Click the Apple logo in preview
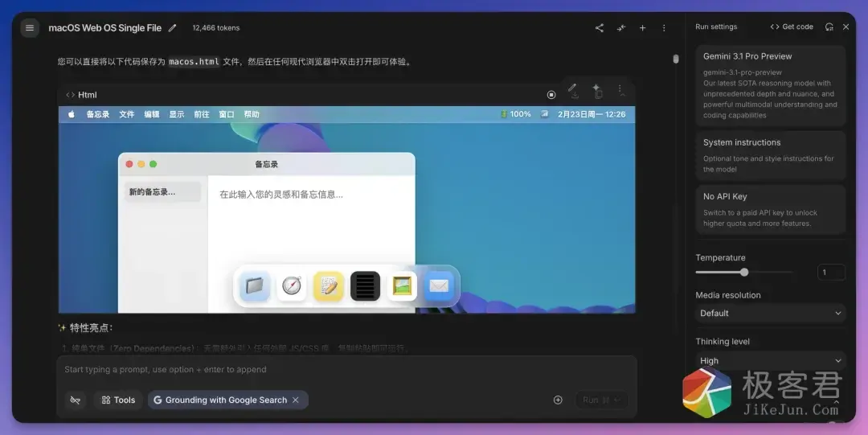868x435 pixels. [72, 114]
